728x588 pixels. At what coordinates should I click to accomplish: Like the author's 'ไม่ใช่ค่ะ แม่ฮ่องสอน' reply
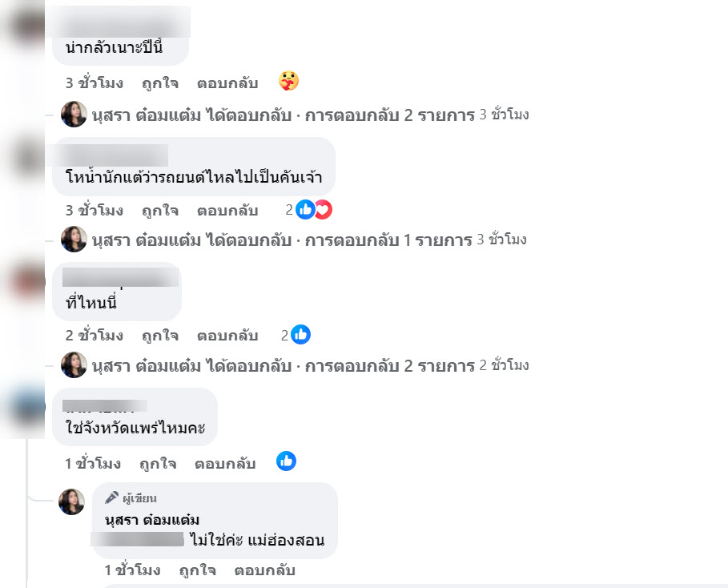click(x=197, y=570)
